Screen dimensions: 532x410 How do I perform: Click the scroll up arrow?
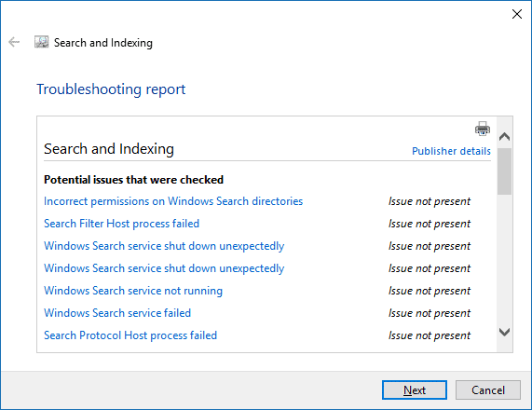[505, 136]
